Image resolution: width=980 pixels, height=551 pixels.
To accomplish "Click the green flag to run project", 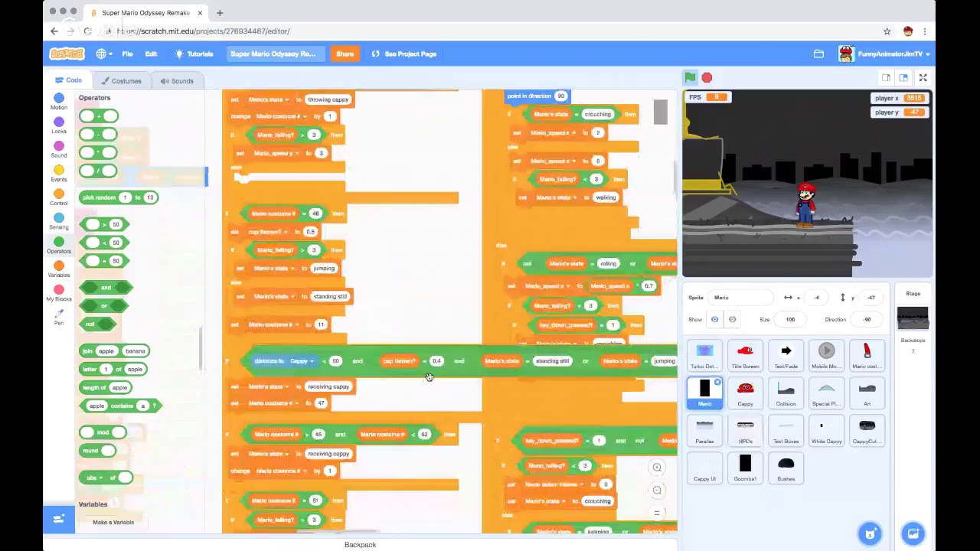I will [690, 77].
